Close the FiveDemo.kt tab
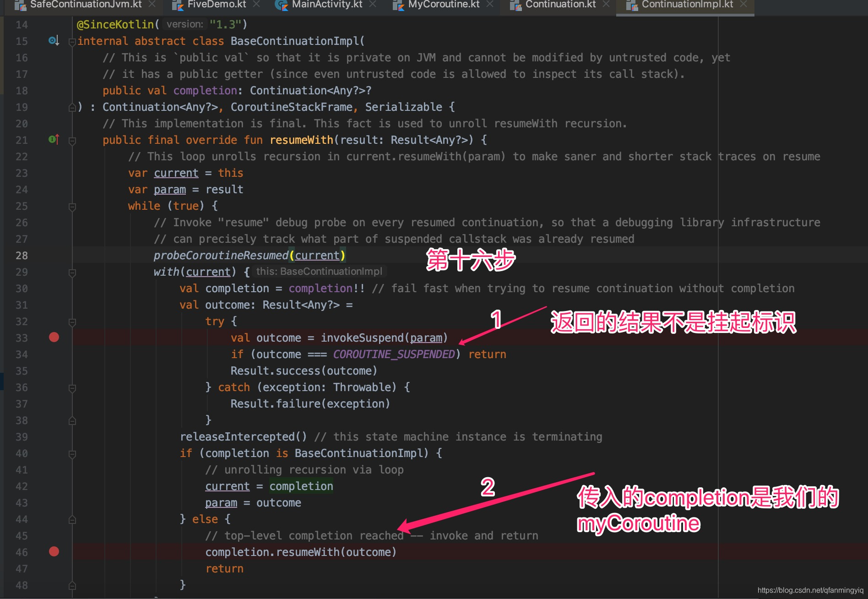Image resolution: width=868 pixels, height=599 pixels. coord(256,4)
